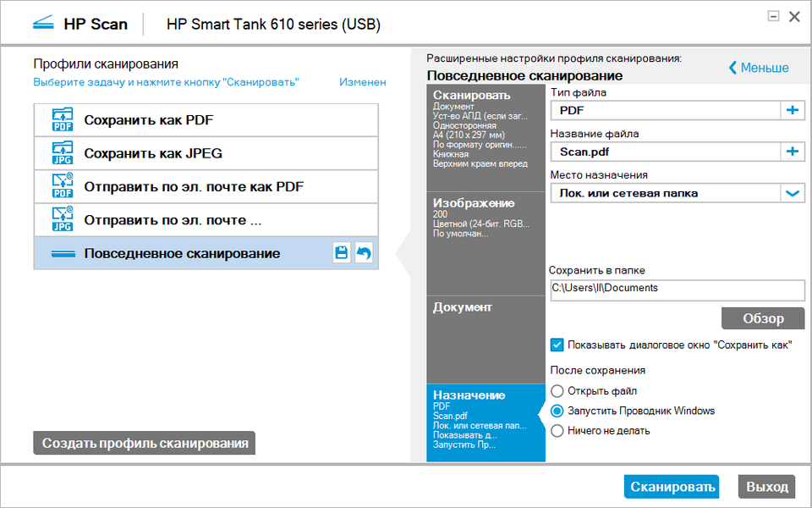Click the Email as PDF profile icon
Viewport: 812px width, 508px height.
[x=63, y=186]
